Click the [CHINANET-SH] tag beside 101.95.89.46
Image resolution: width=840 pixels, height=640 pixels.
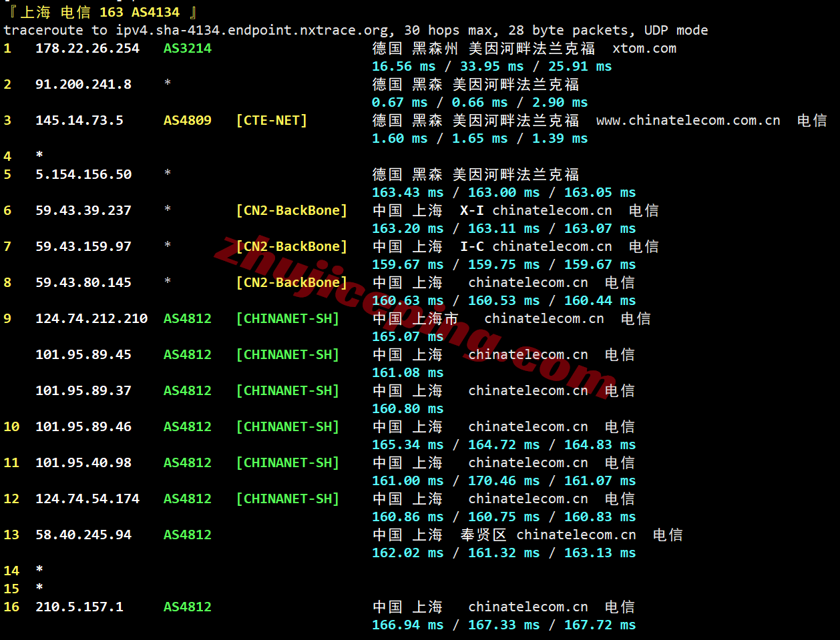point(288,427)
